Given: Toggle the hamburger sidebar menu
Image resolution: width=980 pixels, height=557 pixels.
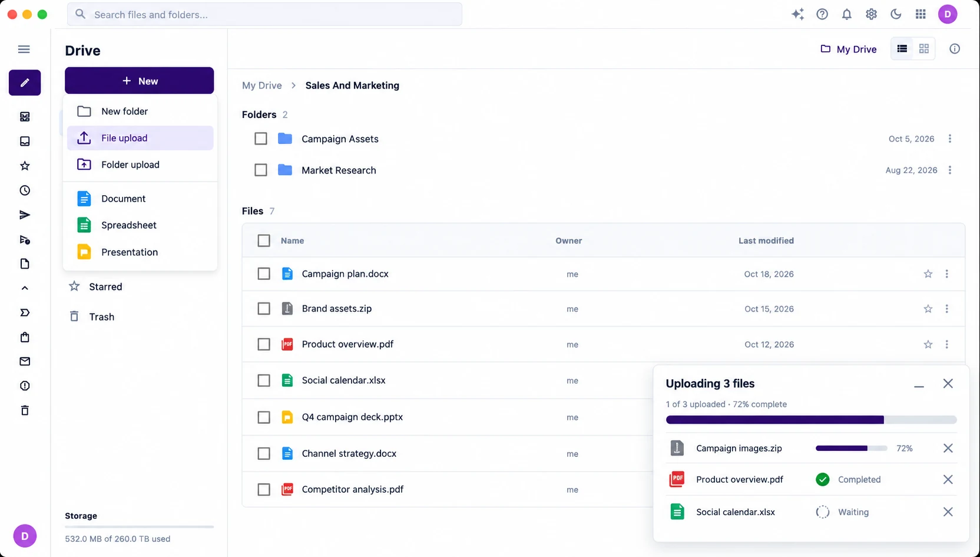Looking at the screenshot, I should tap(24, 49).
